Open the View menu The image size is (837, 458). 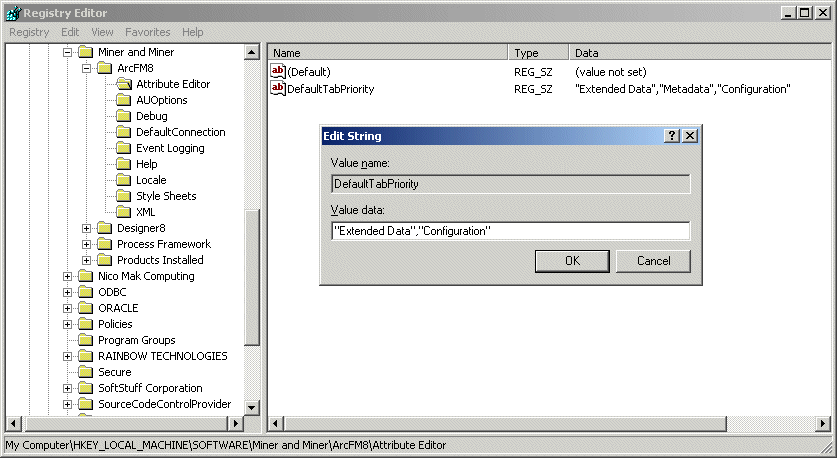102,32
